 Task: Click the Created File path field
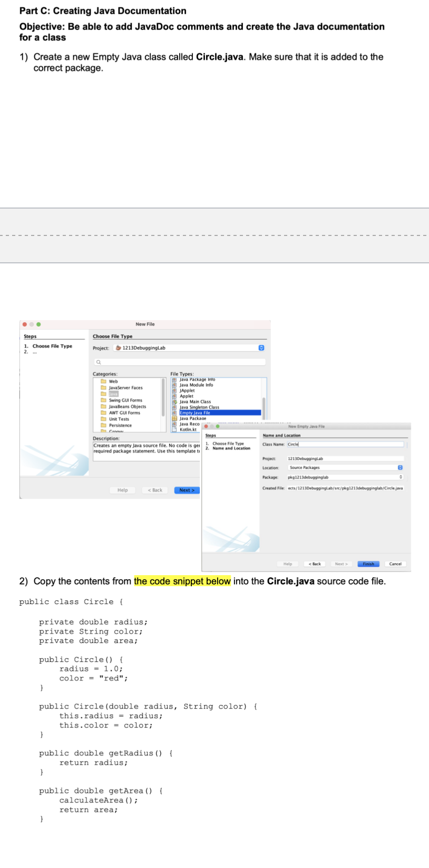pyautogui.click(x=345, y=488)
